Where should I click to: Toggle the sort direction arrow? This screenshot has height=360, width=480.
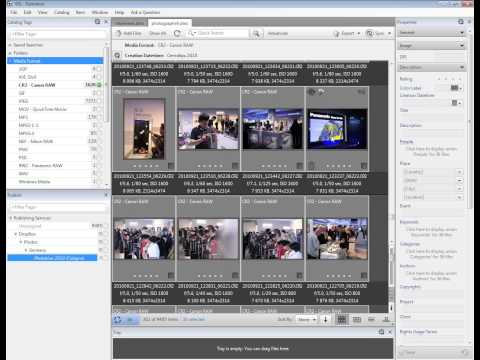[x=325, y=319]
